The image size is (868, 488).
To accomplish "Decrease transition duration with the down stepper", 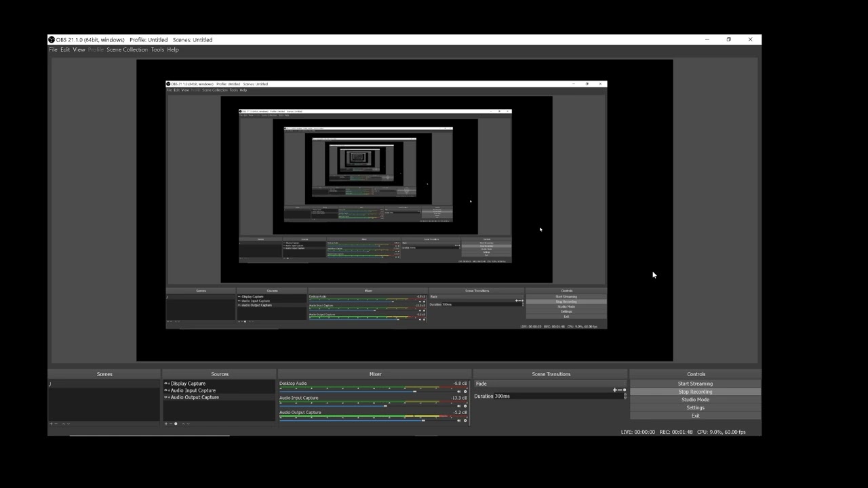I will [x=625, y=398].
